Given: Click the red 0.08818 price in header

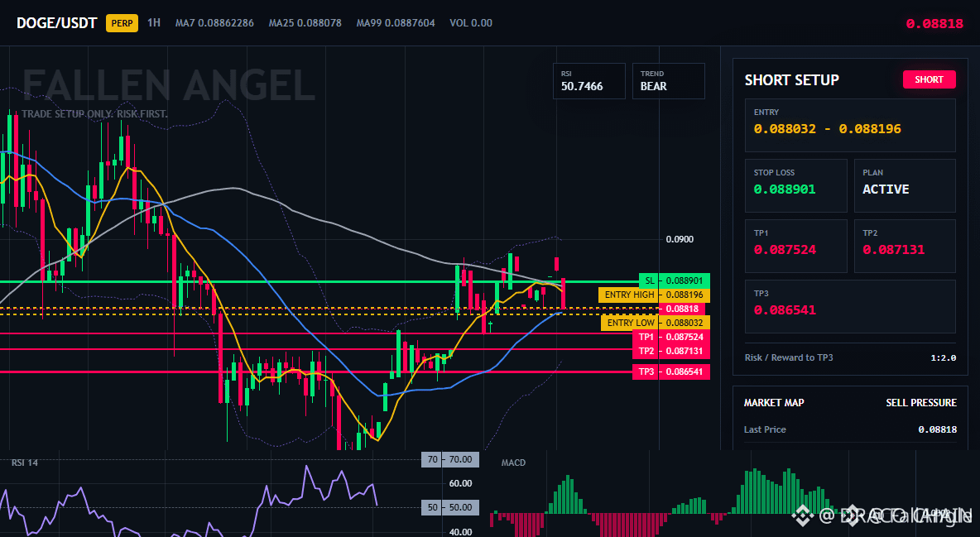Looking at the screenshot, I should (934, 24).
